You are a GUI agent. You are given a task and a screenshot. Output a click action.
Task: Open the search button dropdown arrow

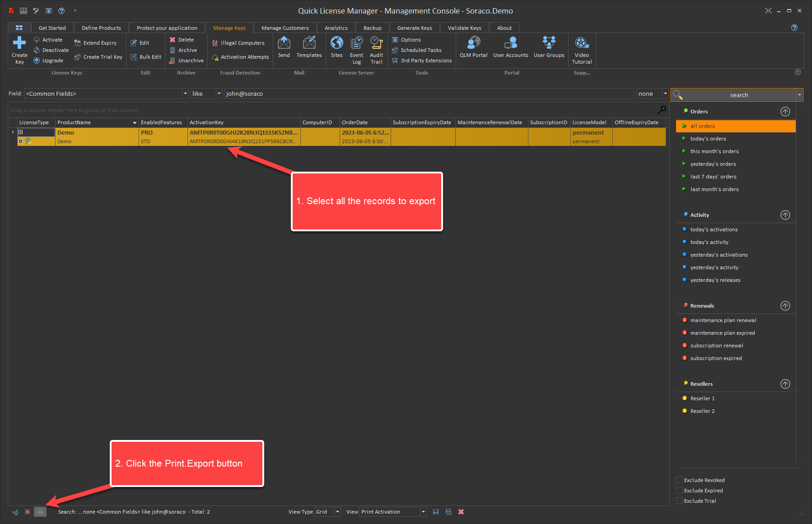point(799,95)
